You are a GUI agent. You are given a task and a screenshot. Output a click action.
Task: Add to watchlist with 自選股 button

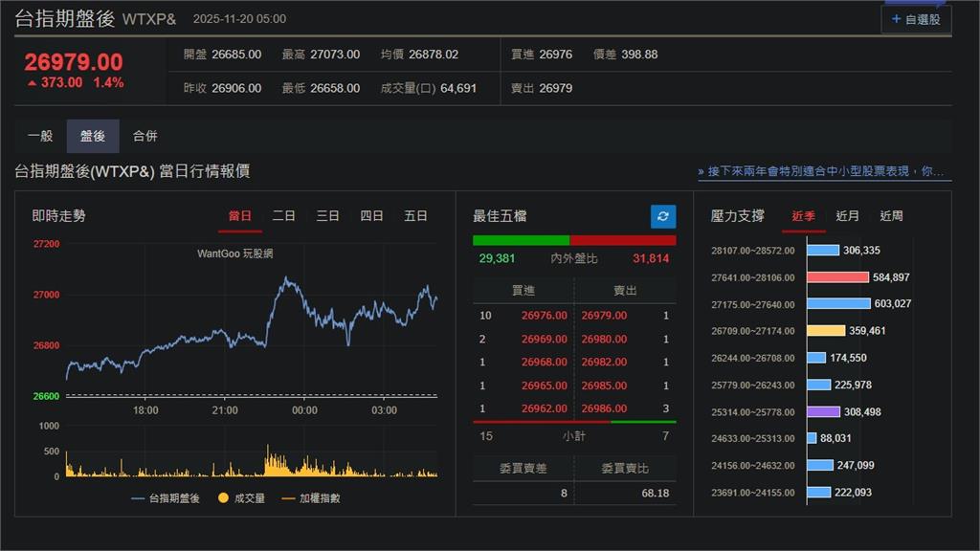point(916,19)
